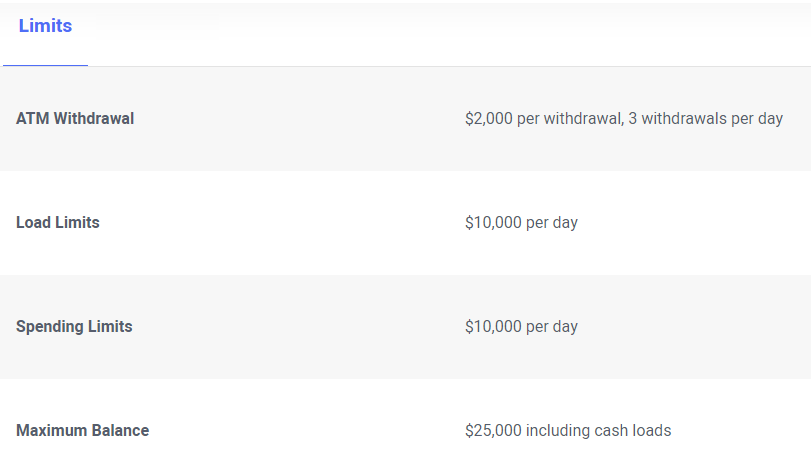Screen dimensions: 811x471
Task: Click the word "Spending" in the bold label
Action: [x=49, y=327]
